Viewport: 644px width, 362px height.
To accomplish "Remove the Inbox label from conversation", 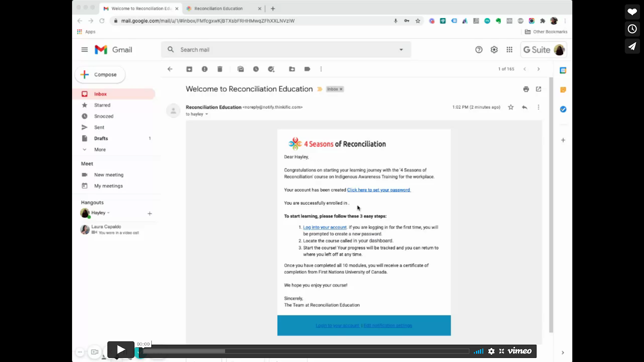I will click(341, 89).
